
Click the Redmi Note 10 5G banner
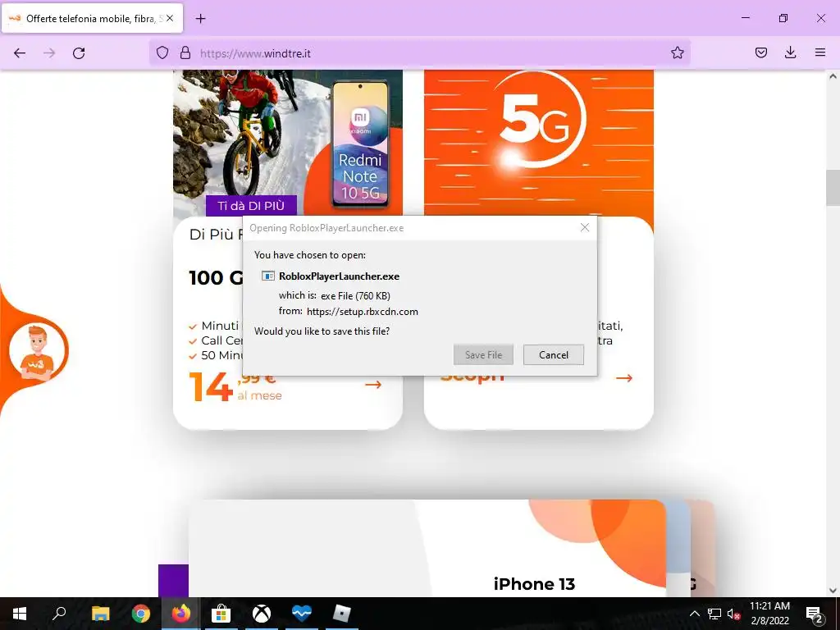[x=288, y=143]
